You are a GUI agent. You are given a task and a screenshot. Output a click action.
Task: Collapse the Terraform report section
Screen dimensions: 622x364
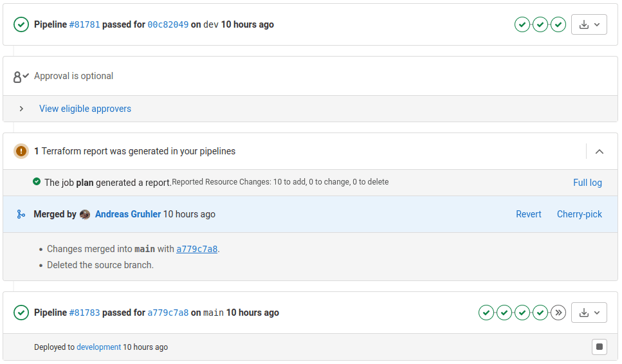[599, 152]
